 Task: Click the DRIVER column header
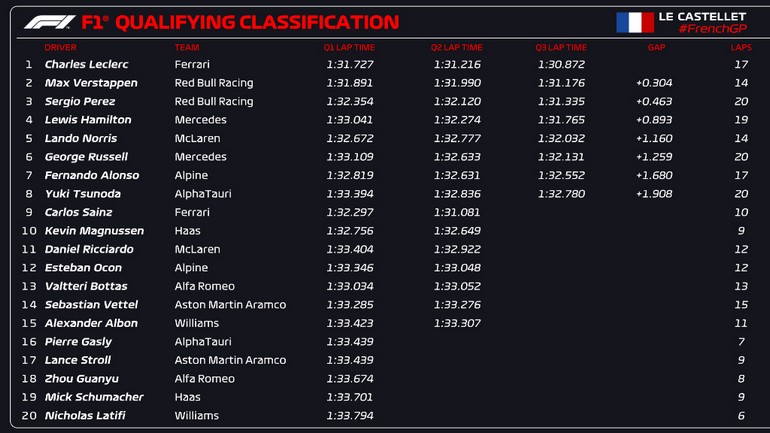click(60, 47)
